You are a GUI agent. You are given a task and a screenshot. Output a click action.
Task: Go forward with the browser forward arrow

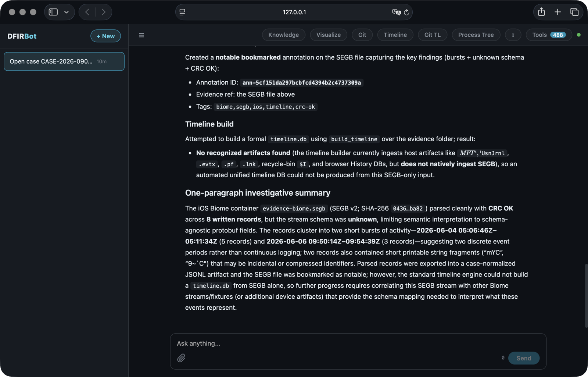pos(104,12)
